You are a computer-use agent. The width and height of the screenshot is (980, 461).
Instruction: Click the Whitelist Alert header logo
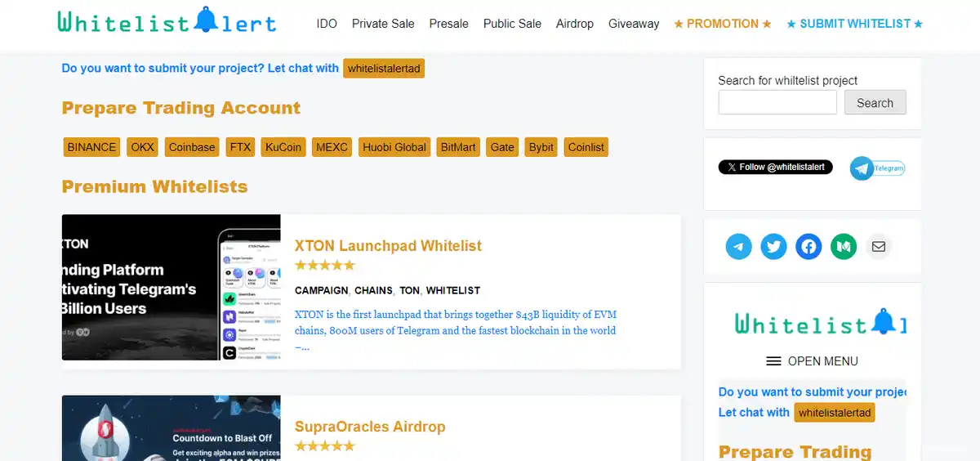167,22
